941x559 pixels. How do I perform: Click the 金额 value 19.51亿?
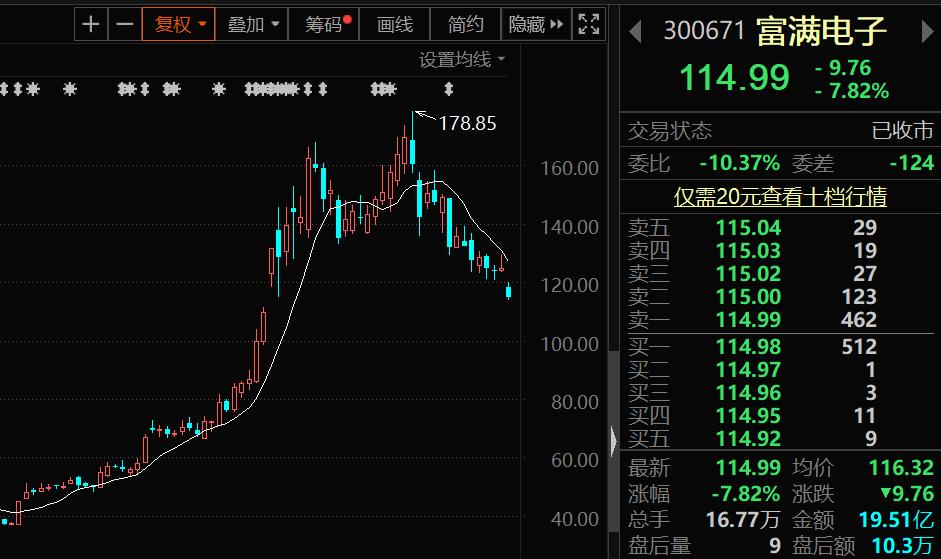[x=896, y=519]
